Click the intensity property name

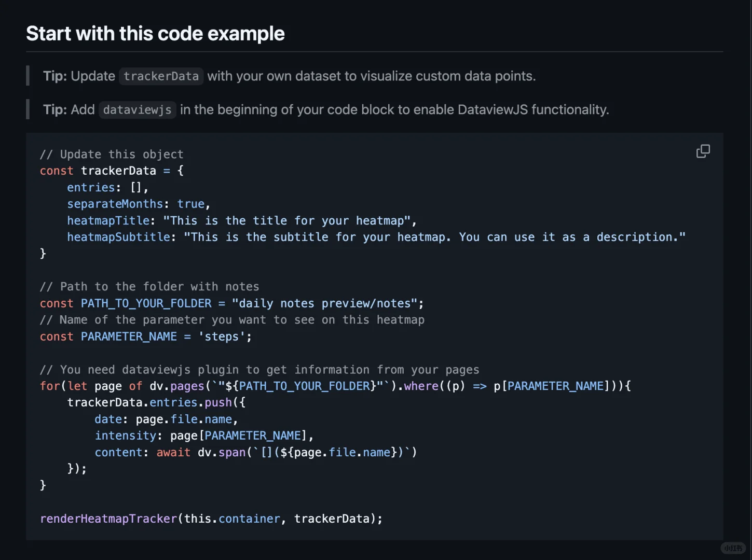click(125, 436)
